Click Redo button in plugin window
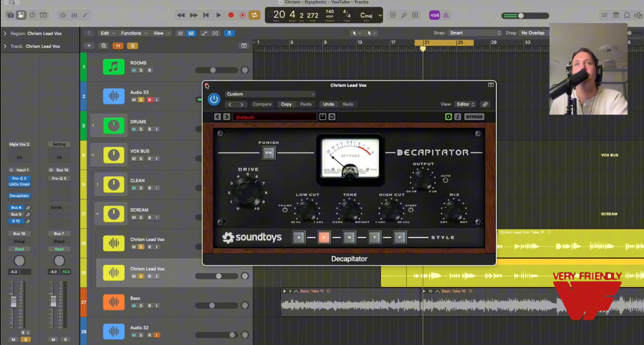Viewport: 644px width, 345px height. point(348,104)
